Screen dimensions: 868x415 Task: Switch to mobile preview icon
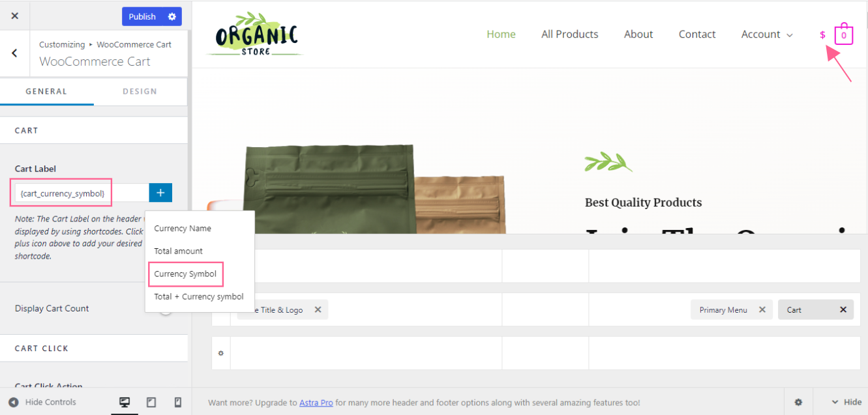pyautogui.click(x=177, y=402)
